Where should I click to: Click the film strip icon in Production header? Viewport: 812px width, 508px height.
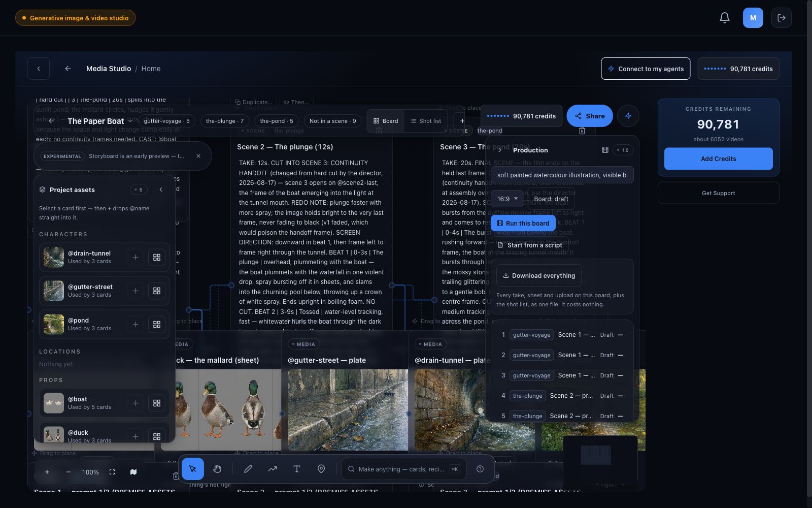tap(605, 150)
